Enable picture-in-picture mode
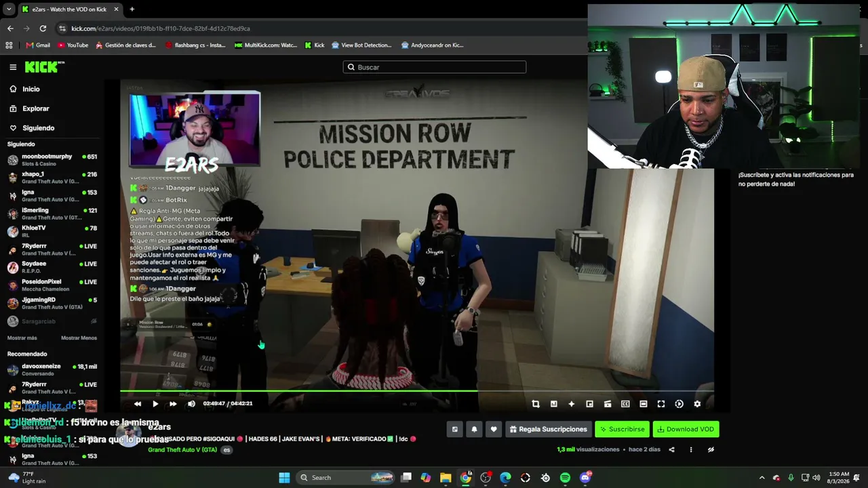The height and width of the screenshot is (488, 868). point(589,404)
